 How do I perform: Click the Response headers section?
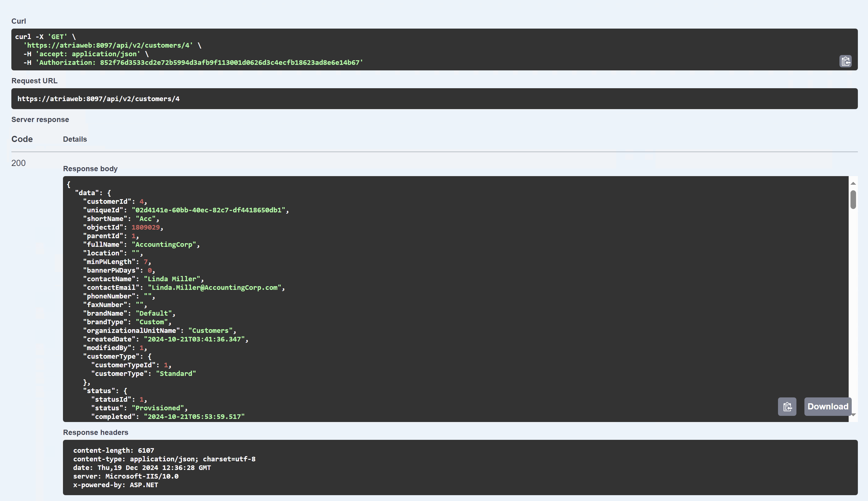coord(96,432)
